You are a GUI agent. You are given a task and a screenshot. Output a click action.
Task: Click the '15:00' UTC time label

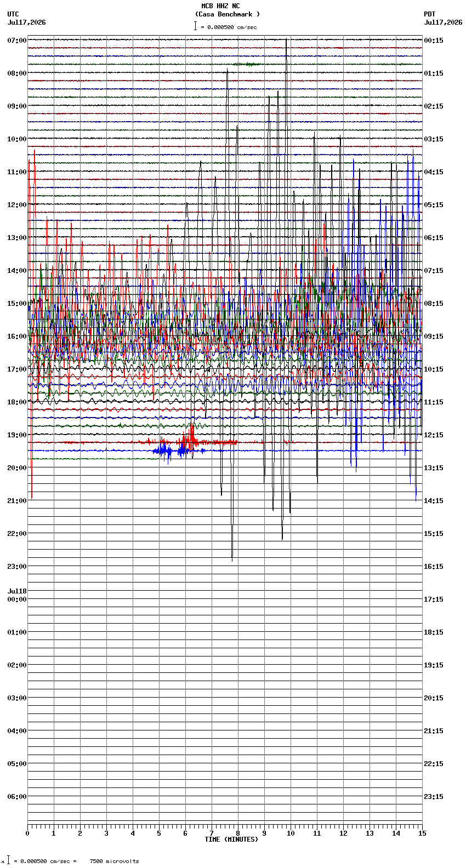[x=17, y=304]
